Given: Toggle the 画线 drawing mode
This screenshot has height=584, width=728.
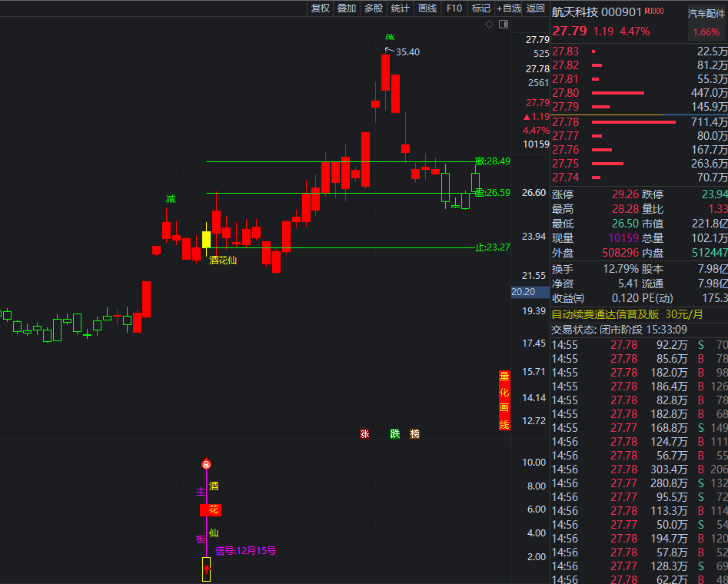Looking at the screenshot, I should pos(427,8).
